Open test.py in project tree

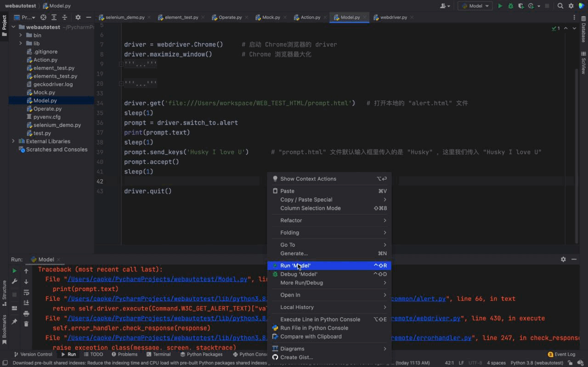(42, 133)
